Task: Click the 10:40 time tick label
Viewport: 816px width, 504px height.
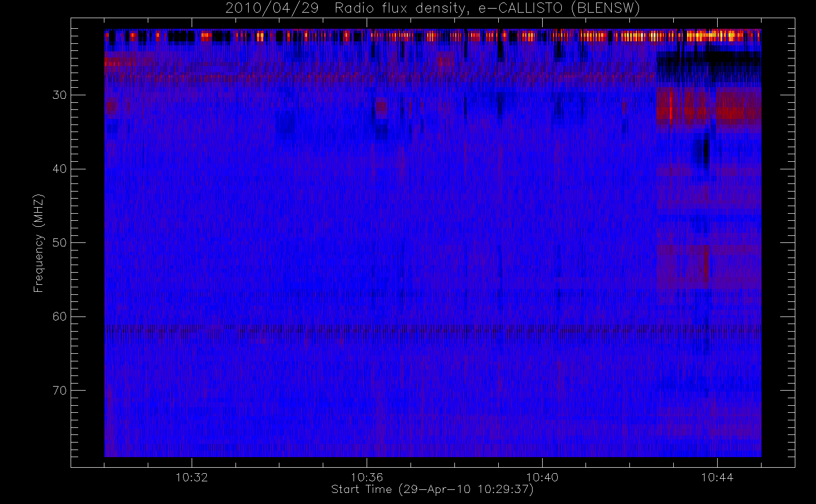Action: 542,477
